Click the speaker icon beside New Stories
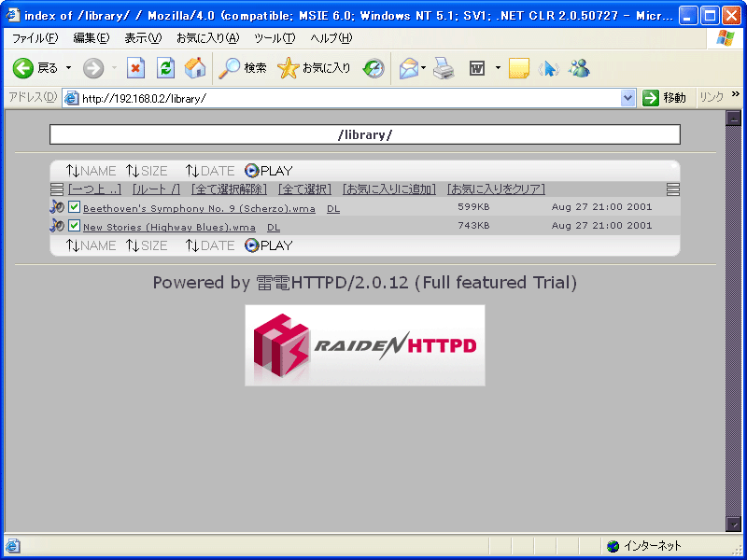The height and width of the screenshot is (560, 747). click(x=57, y=226)
